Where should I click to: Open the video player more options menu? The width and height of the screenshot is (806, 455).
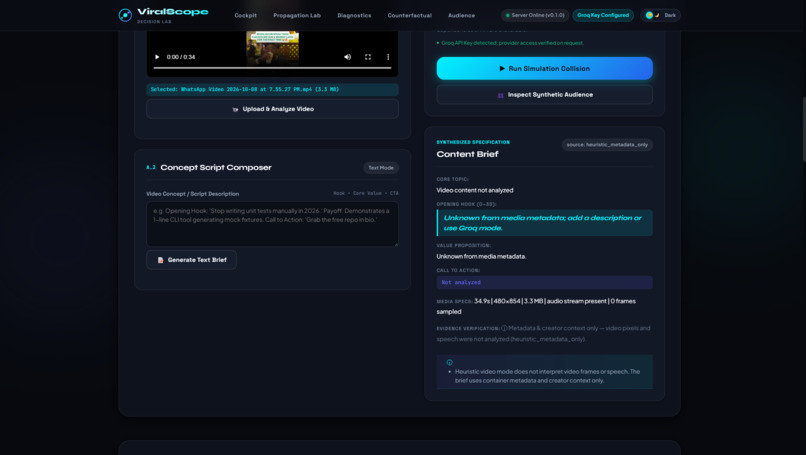(x=388, y=57)
